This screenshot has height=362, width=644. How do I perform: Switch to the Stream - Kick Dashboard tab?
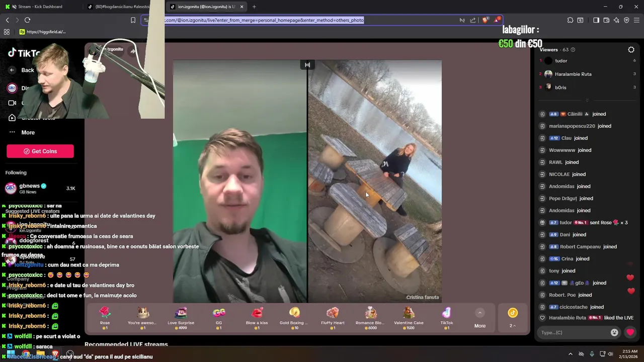[x=40, y=7]
